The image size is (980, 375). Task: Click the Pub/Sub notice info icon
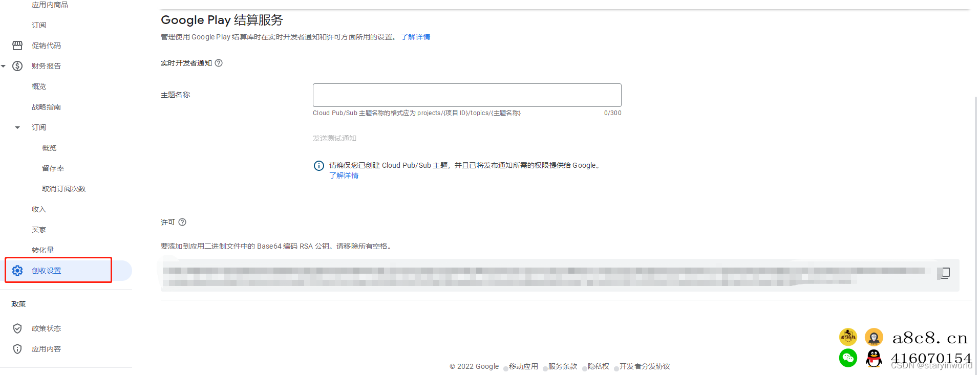318,166
